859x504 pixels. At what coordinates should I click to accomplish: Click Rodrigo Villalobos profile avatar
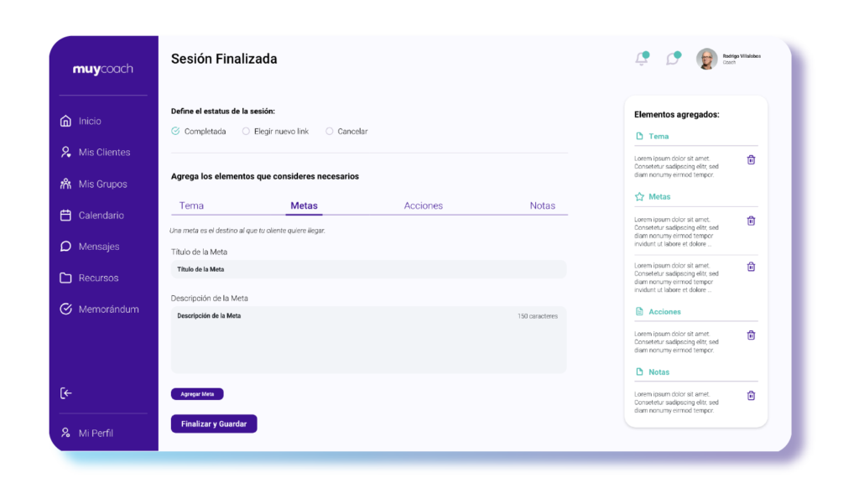(706, 59)
